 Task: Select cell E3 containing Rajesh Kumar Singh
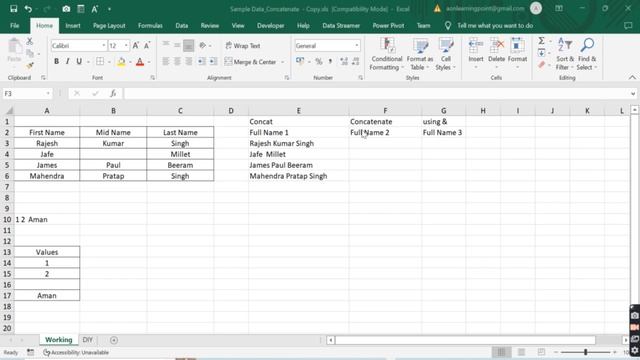[298, 143]
